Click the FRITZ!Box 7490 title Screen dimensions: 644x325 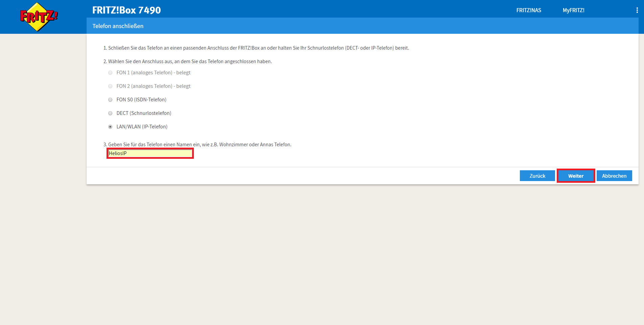(x=127, y=10)
